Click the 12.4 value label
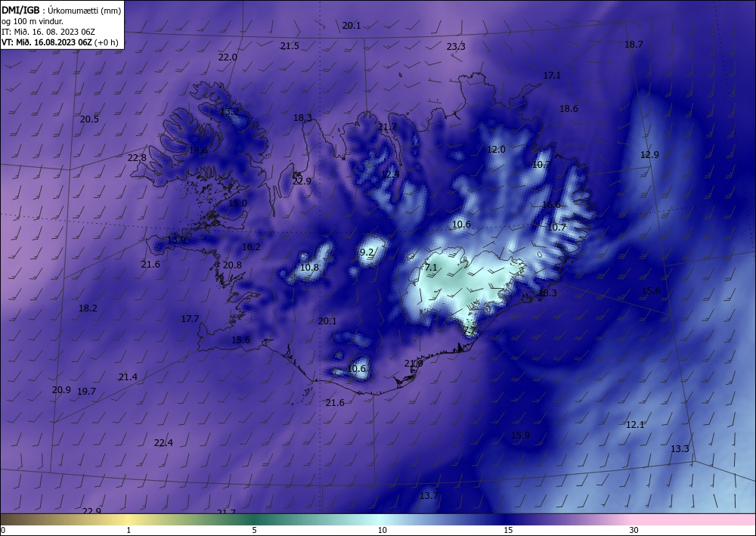Screen dimensions: 756x536 point(390,174)
